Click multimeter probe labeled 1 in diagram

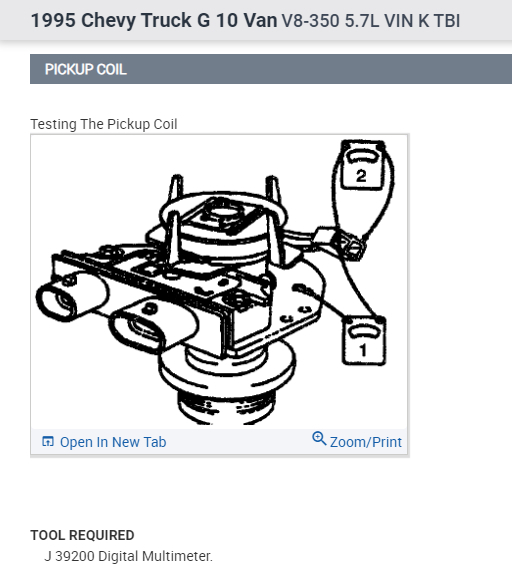(364, 341)
